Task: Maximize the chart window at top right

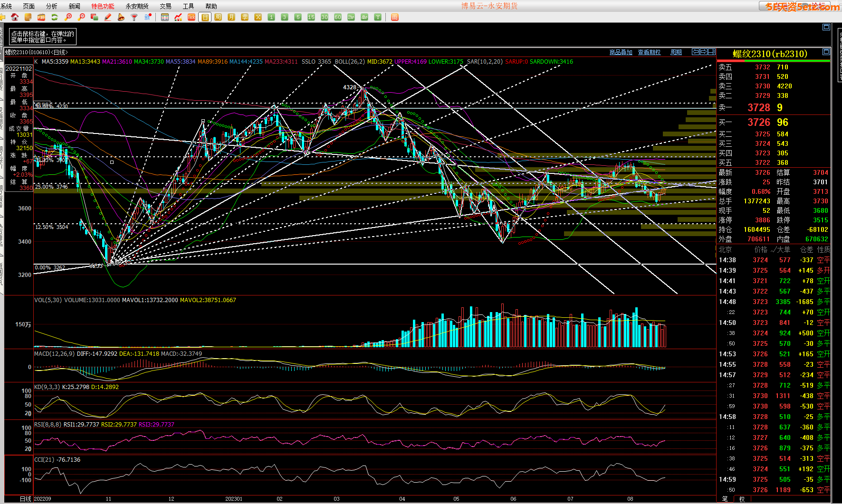Action: coord(826,27)
